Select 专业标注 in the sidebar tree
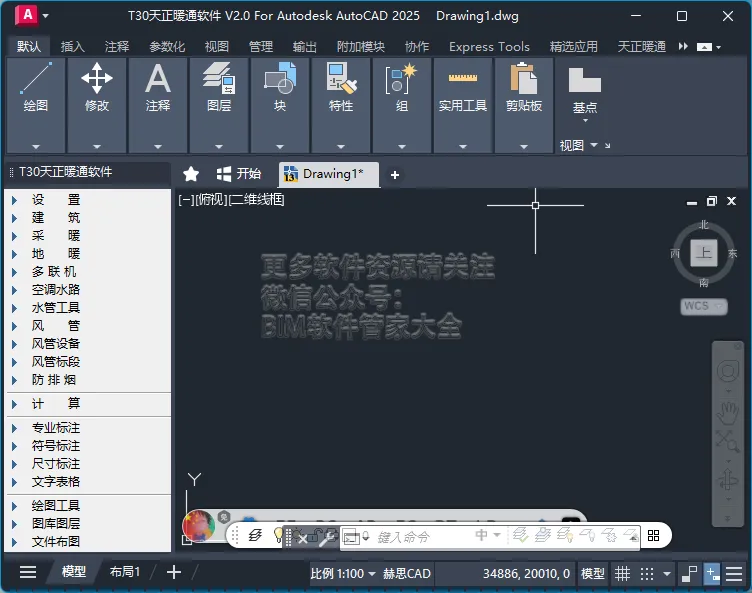This screenshot has height=593, width=752. [56, 428]
